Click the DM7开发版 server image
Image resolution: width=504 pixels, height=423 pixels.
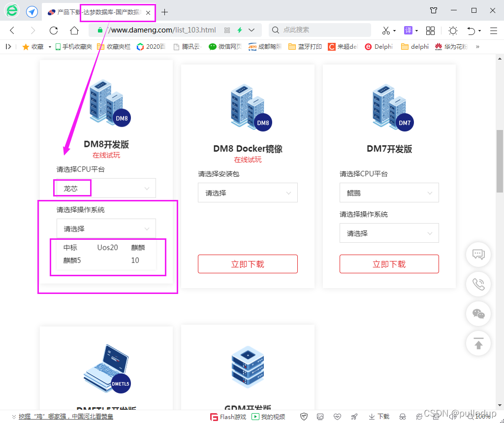pos(393,107)
